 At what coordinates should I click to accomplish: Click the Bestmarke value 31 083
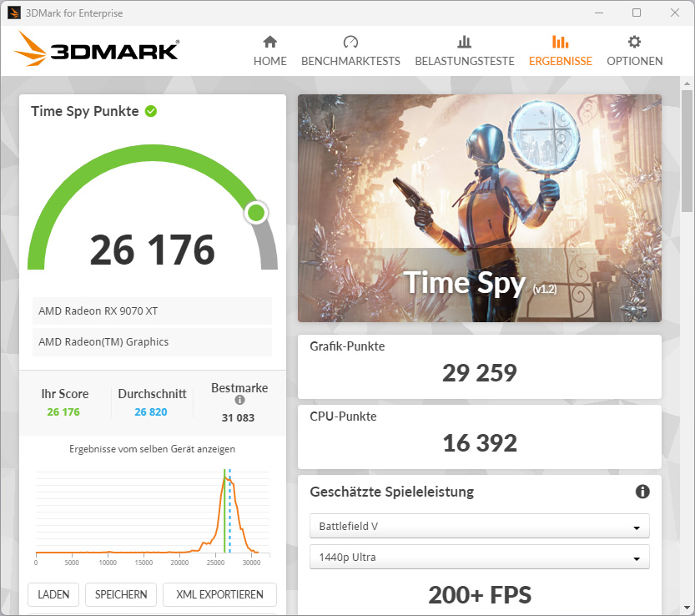[238, 418]
